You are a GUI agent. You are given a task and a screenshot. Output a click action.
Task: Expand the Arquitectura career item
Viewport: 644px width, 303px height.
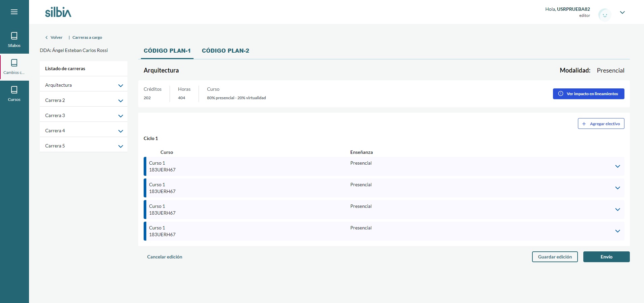[120, 85]
